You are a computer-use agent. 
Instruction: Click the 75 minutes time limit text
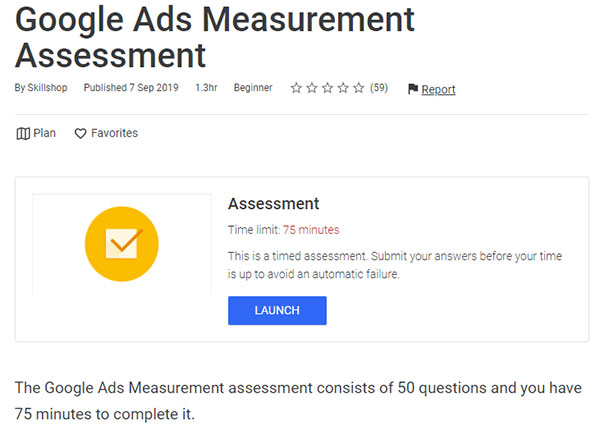pyautogui.click(x=311, y=230)
